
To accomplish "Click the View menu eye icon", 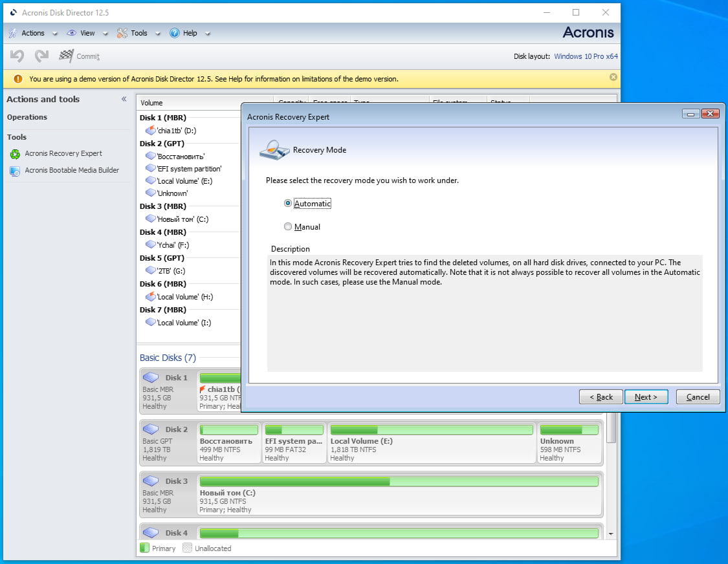I will pos(71,33).
